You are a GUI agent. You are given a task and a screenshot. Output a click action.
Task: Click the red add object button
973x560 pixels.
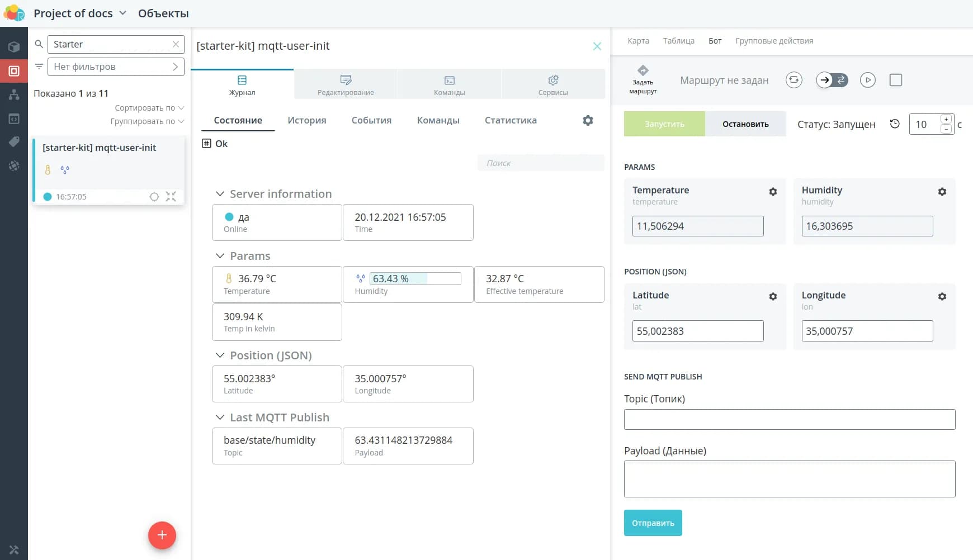(162, 535)
